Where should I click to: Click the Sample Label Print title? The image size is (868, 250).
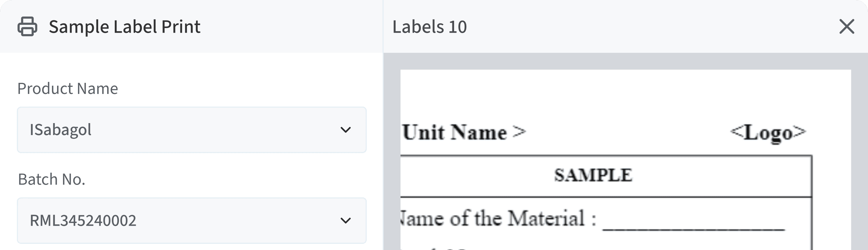[124, 26]
